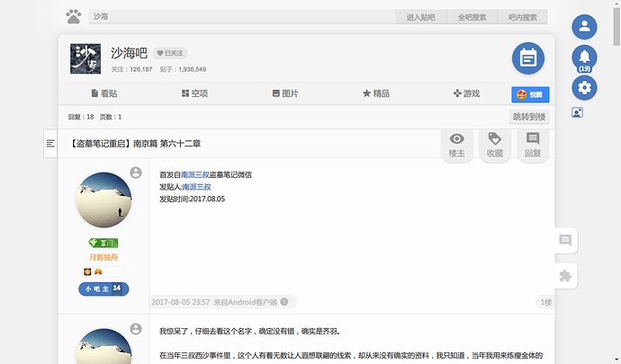Click the puzzle piece plugin icon
621x364 pixels.
[x=565, y=276]
